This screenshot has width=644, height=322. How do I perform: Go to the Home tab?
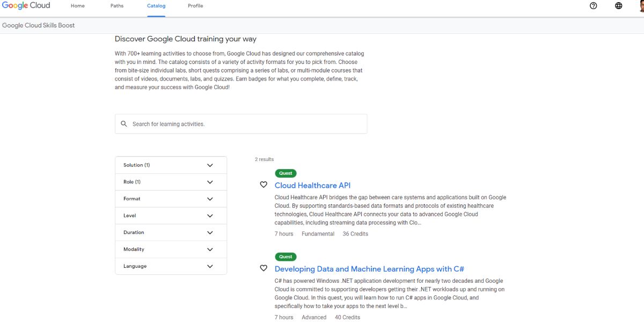click(78, 6)
